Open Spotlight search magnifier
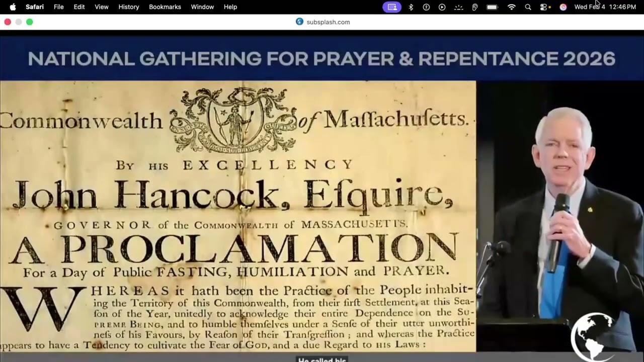Viewport: 644px width, 362px height. [x=528, y=7]
